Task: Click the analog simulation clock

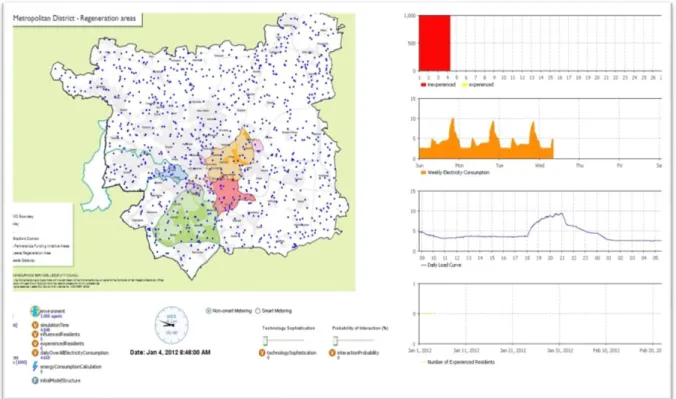Action: pos(172,325)
